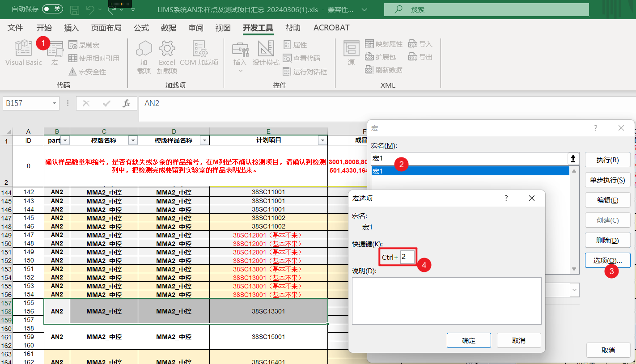Expand the Name Box dropdown arrow

54,103
